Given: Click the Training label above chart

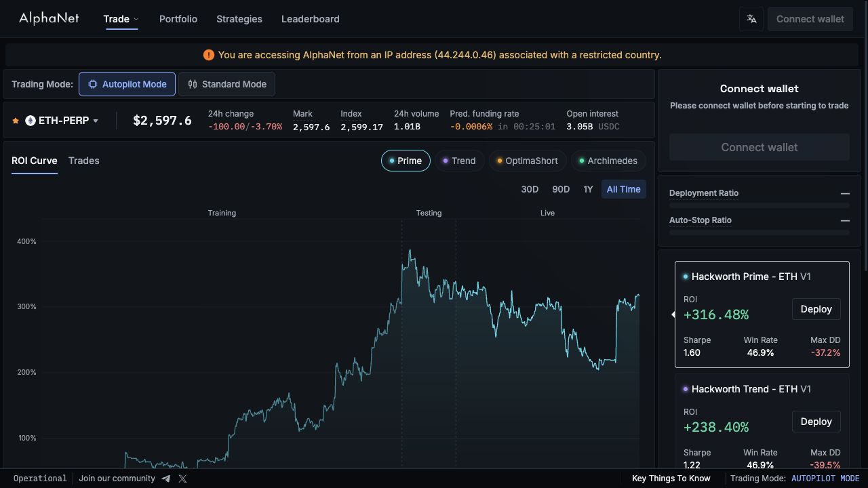Looking at the screenshot, I should pos(222,213).
